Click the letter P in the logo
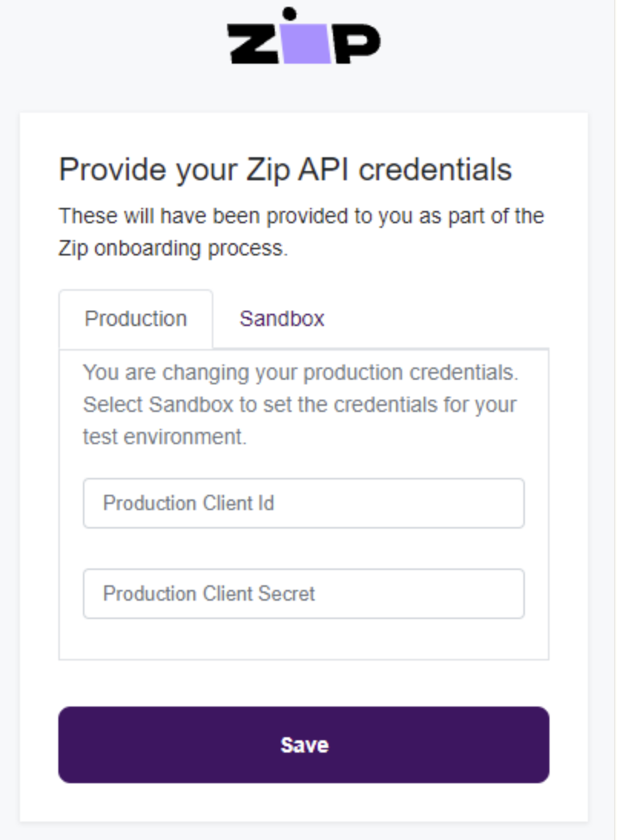This screenshot has width=617, height=840. tap(358, 44)
